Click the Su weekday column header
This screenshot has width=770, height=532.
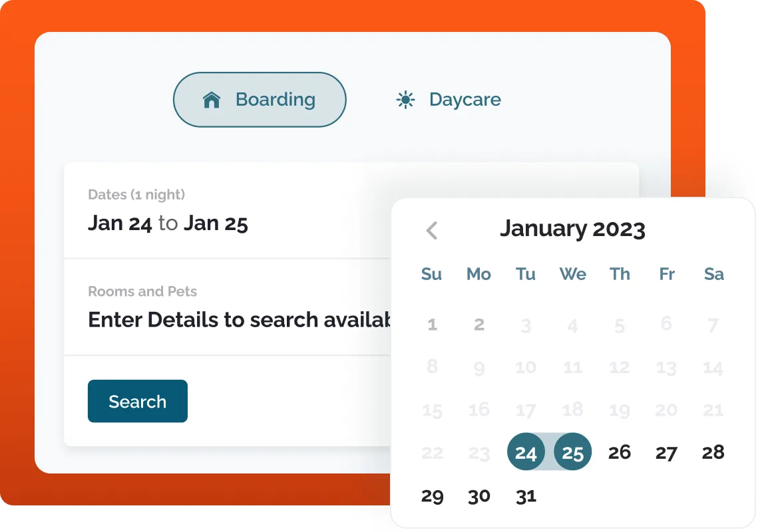pyautogui.click(x=432, y=274)
